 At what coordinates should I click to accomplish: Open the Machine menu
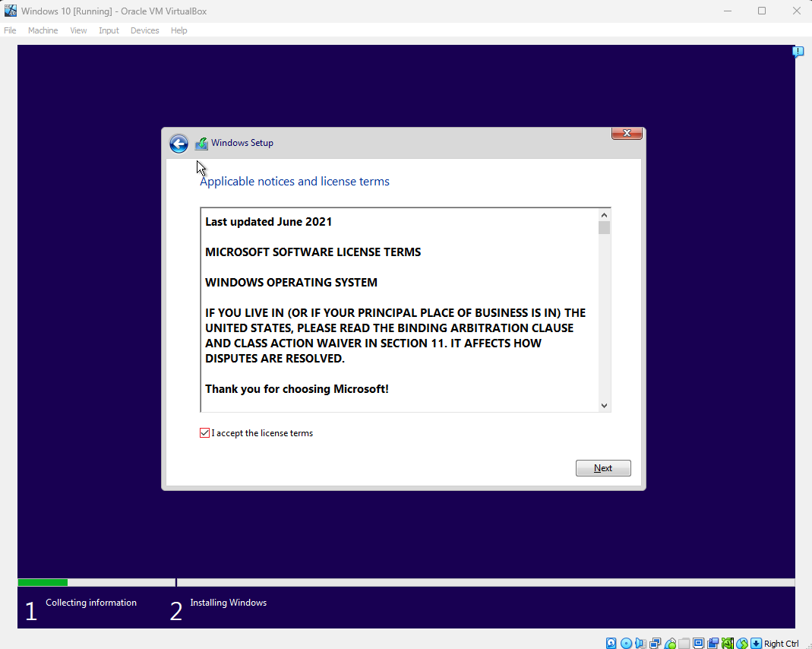(43, 30)
